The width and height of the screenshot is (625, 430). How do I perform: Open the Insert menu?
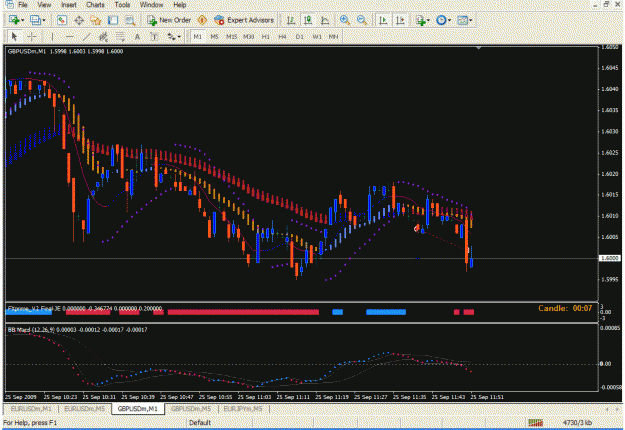(x=69, y=5)
